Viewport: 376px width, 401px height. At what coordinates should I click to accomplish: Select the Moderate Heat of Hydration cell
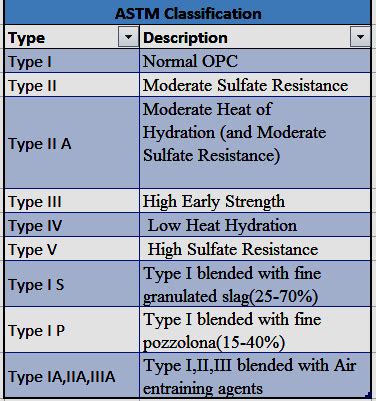(255, 143)
